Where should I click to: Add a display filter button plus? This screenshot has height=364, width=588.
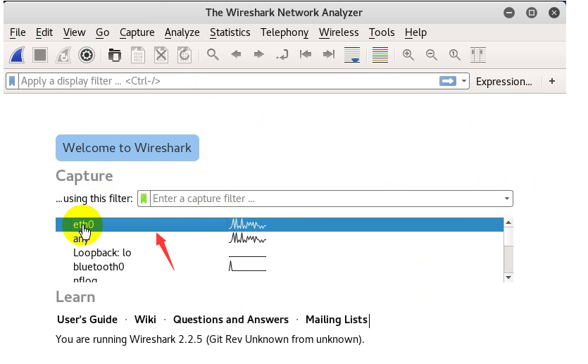pyautogui.click(x=552, y=81)
